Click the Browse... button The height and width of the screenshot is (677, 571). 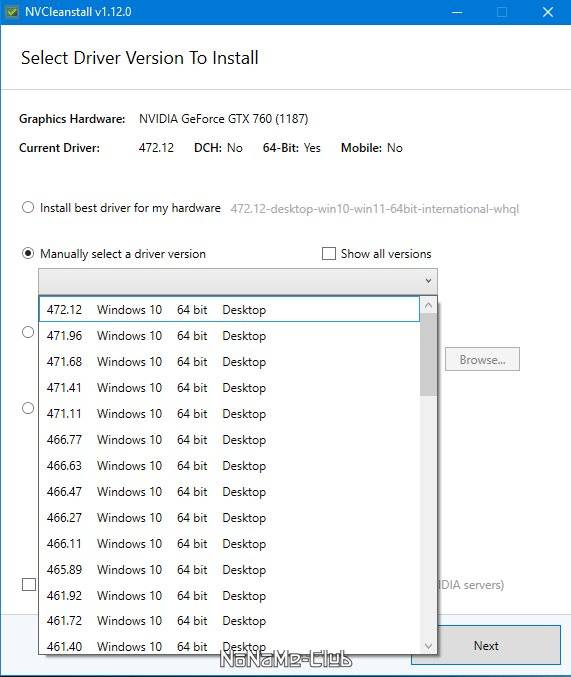pyautogui.click(x=482, y=359)
